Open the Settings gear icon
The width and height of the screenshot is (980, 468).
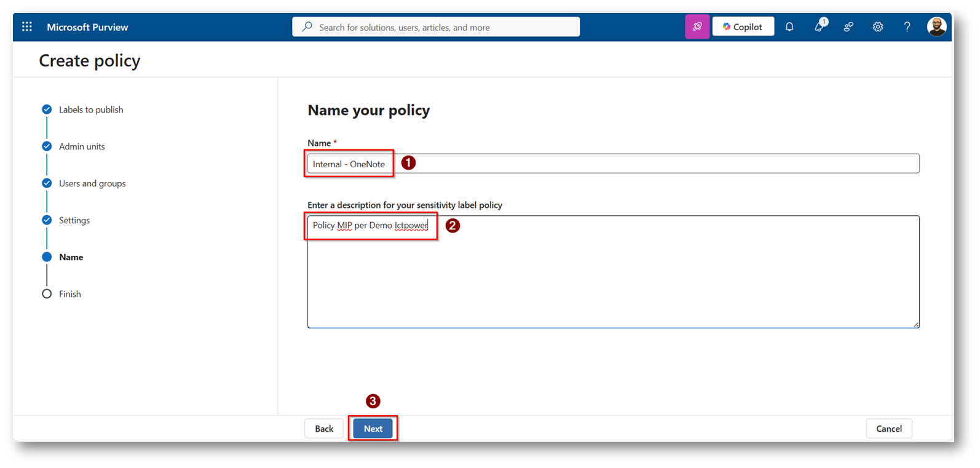coord(878,27)
